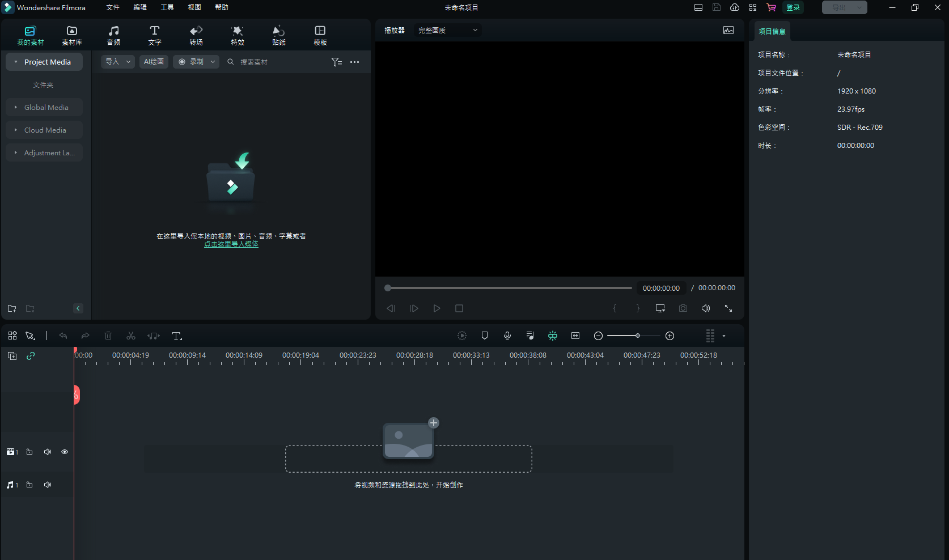
Task: Click the timeline layout grid icon
Action: (x=12, y=336)
